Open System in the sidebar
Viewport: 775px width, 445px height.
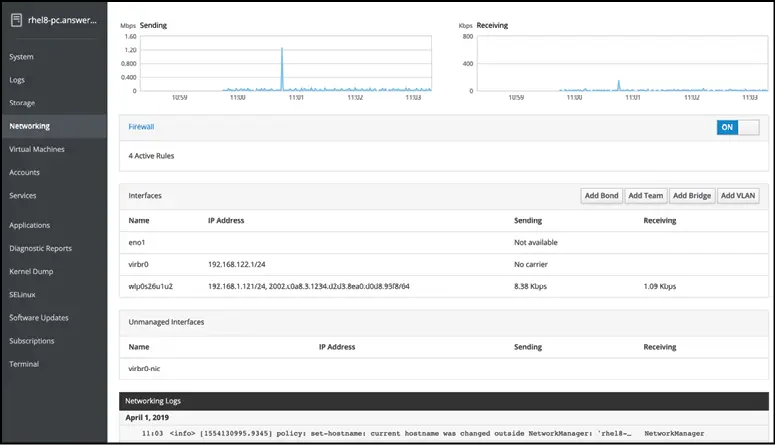pos(21,57)
